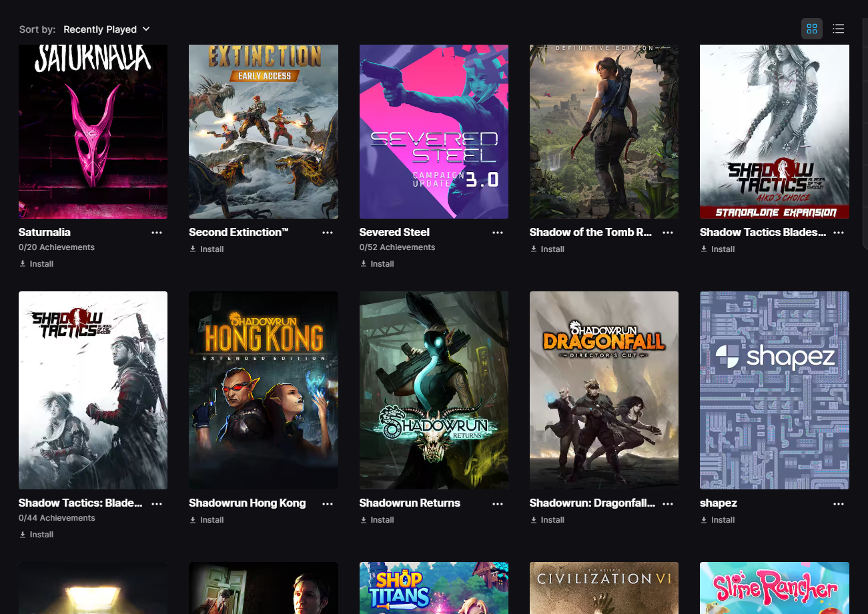
Task: Switch to grid view layout
Action: 812,29
